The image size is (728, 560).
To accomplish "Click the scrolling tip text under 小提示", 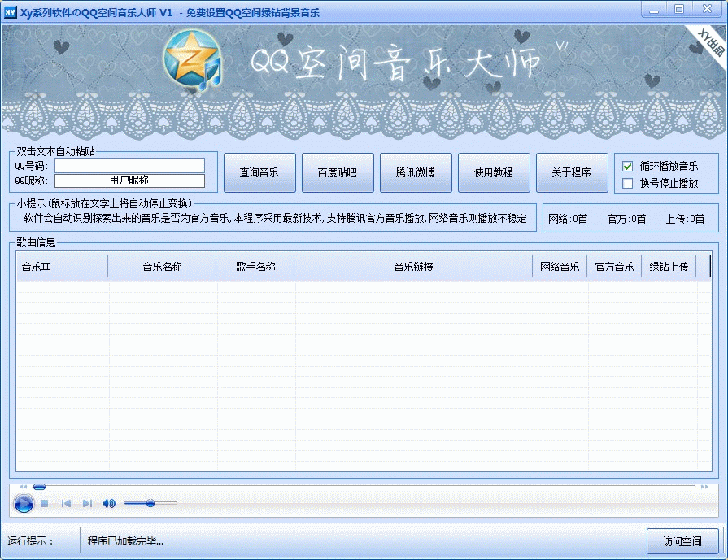I will click(275, 218).
